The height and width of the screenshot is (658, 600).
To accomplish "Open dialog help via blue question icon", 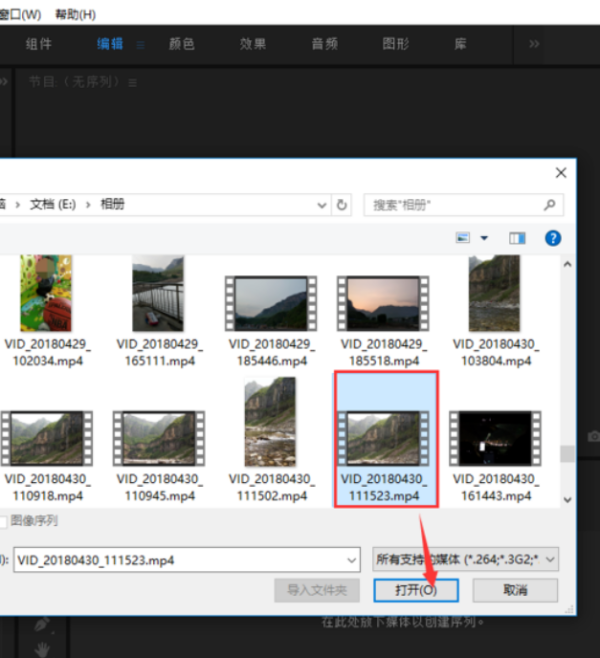I will coord(553,238).
